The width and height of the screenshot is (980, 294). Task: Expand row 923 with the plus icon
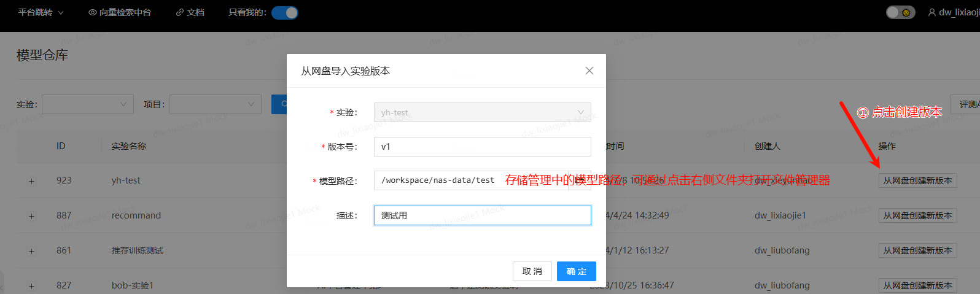coord(31,181)
